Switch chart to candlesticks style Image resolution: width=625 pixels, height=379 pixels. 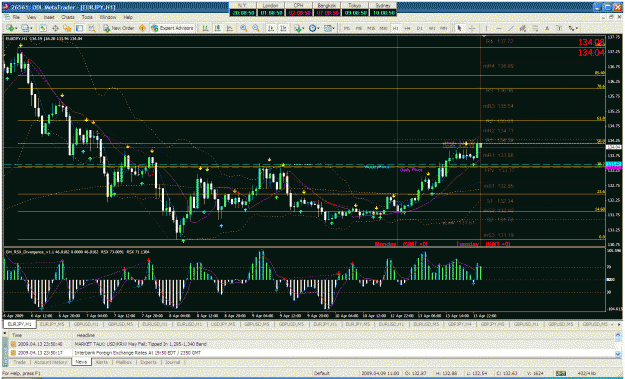click(218, 28)
